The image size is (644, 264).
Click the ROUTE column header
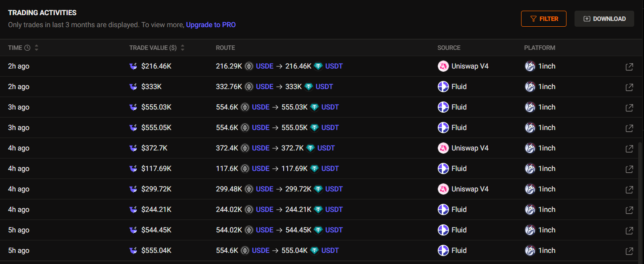point(225,48)
